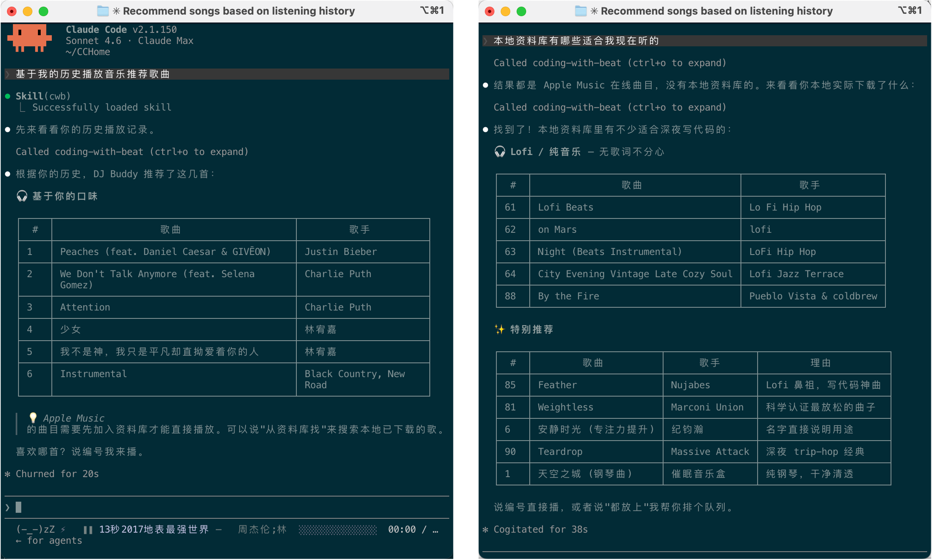Image resolution: width=932 pixels, height=560 pixels.
Task: Click the ⌥⌘1 shortcut in right window title bar
Action: [909, 11]
